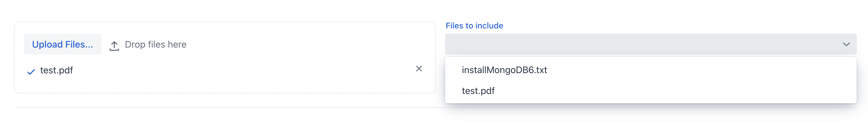Click the Files to include combo box
Viewport: 868px width, 123px height.
(640, 44)
